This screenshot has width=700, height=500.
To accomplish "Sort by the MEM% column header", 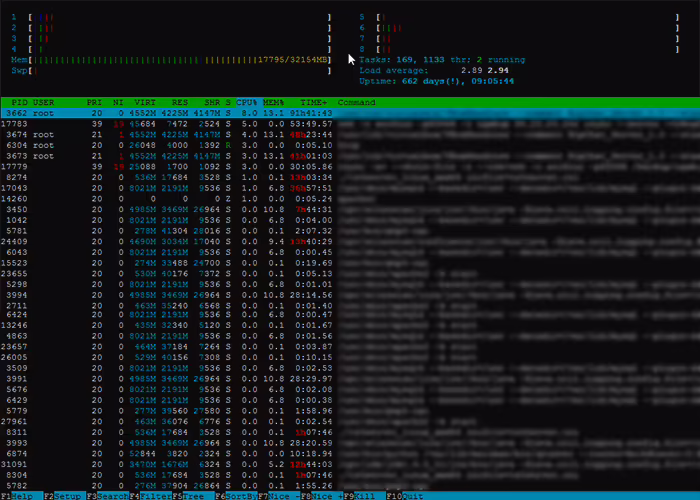I will click(x=275, y=103).
